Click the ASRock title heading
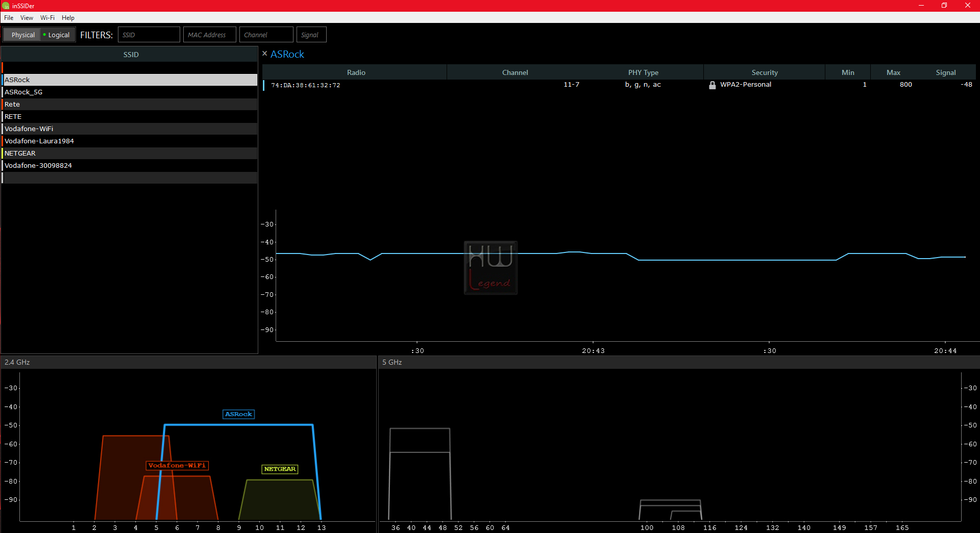Viewport: 980px width, 533px height. pyautogui.click(x=287, y=54)
